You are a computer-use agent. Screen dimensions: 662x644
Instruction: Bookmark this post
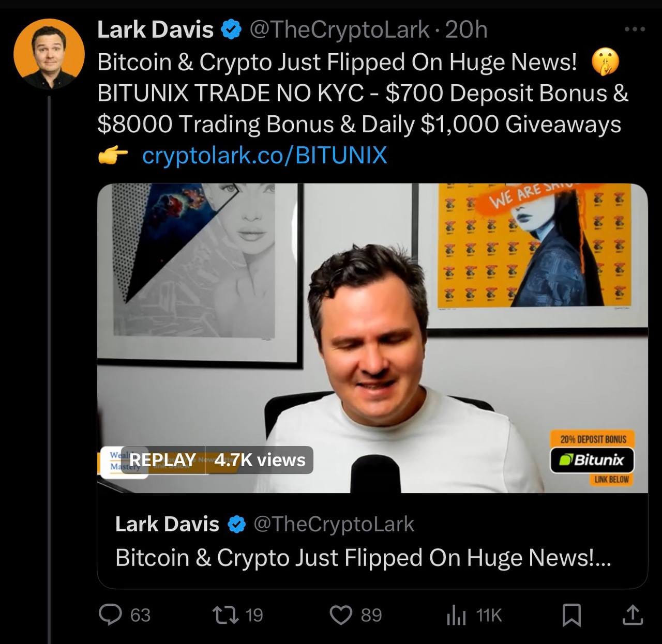(572, 615)
